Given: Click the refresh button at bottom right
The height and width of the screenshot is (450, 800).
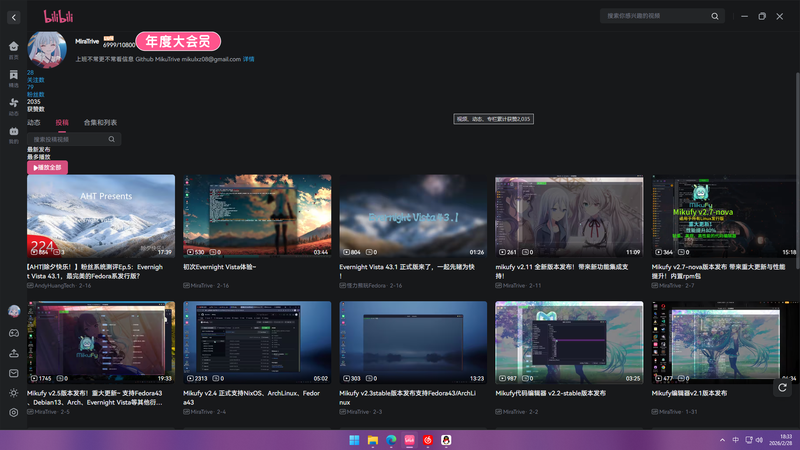Looking at the screenshot, I should pyautogui.click(x=782, y=387).
